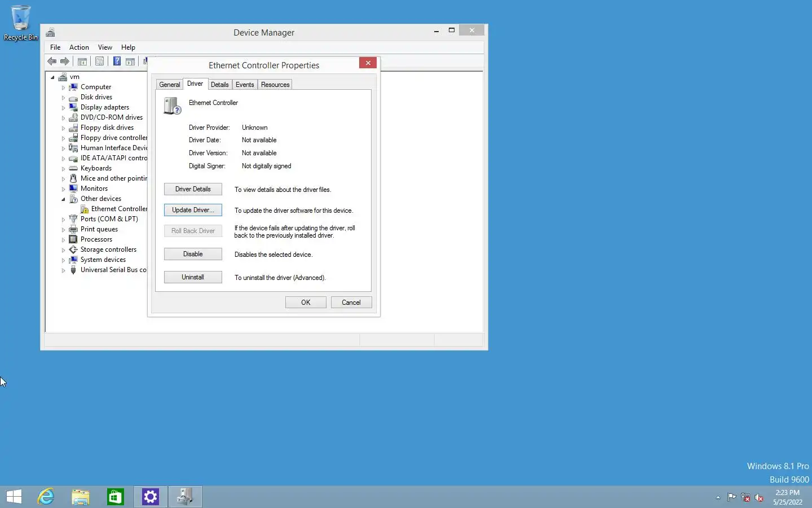The height and width of the screenshot is (508, 812).
Task: Switch to the Resources tab
Action: click(x=275, y=85)
